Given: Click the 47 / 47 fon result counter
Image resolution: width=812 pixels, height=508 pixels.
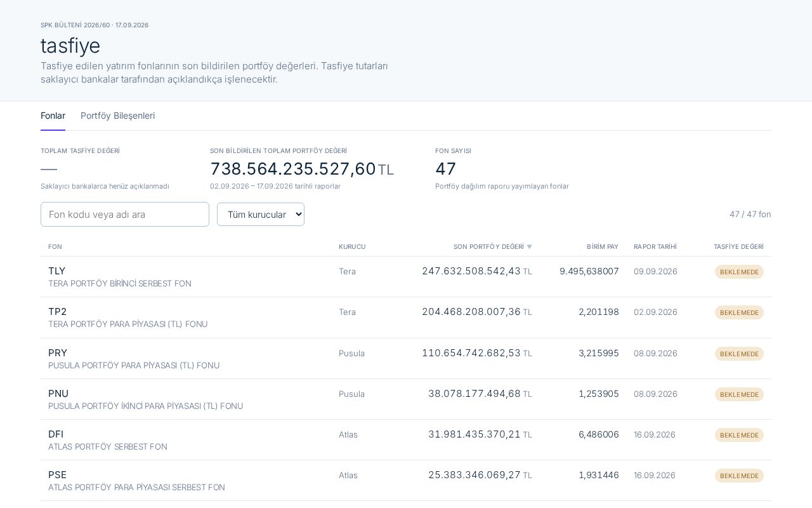Looking at the screenshot, I should [750, 215].
